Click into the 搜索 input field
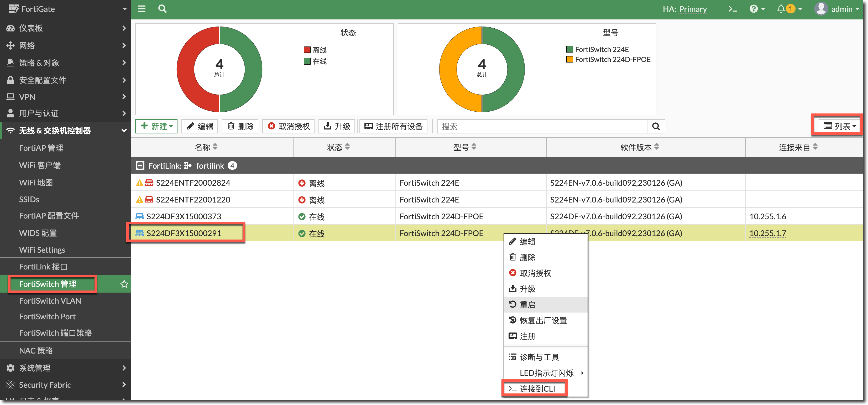The image size is (868, 405). pyautogui.click(x=542, y=126)
